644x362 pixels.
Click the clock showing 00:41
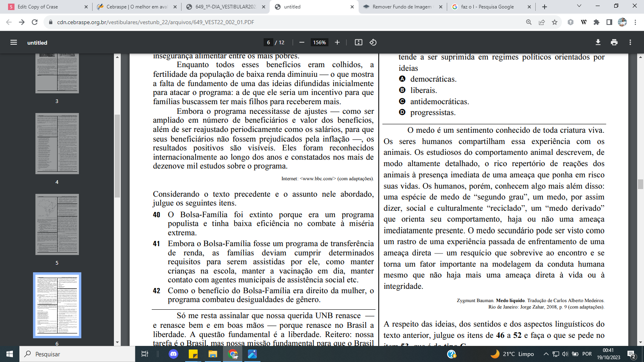[608, 354]
